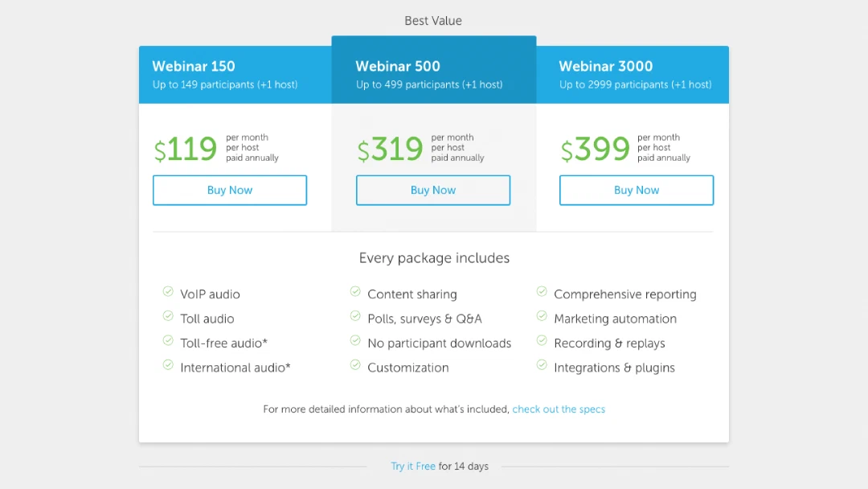This screenshot has width=868, height=489.
Task: Click the checkmark icon next to Toll audio
Action: (168, 316)
